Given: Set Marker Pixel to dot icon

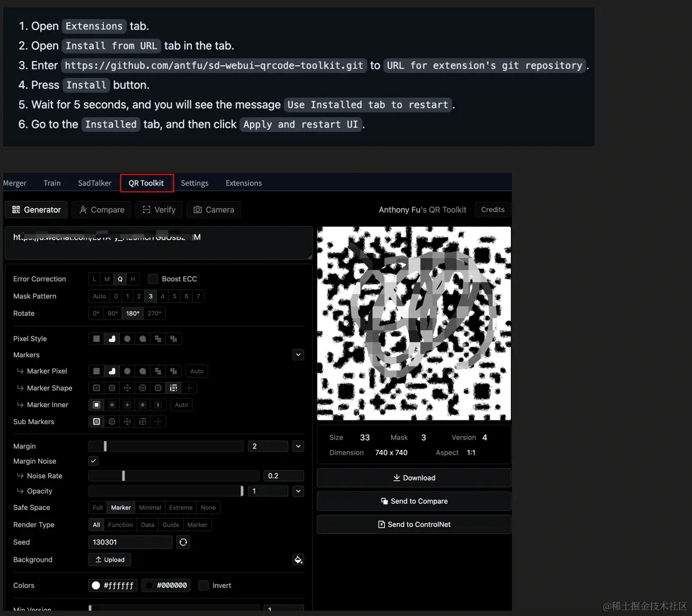Looking at the screenshot, I should [x=127, y=371].
